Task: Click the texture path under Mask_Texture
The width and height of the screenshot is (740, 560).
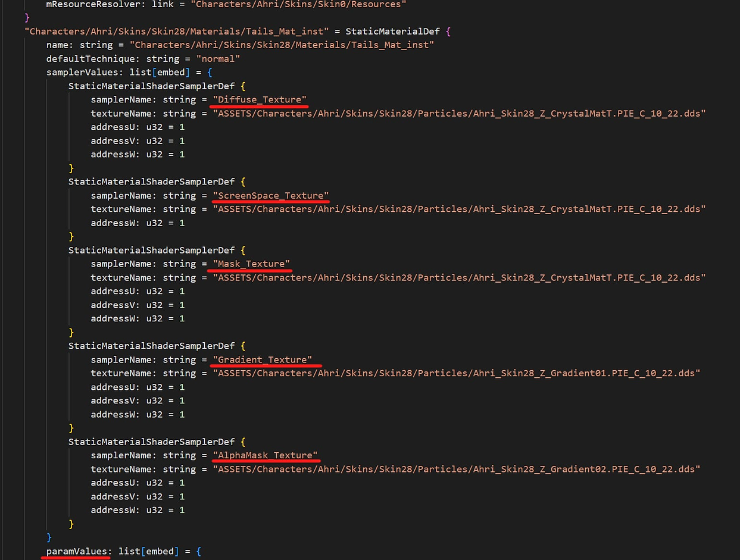Action: [458, 277]
